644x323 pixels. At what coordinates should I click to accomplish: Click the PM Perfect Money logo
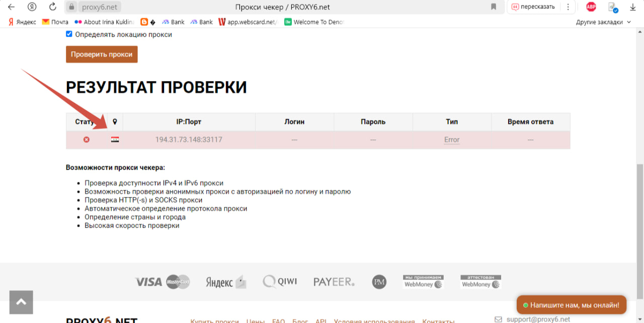(x=379, y=282)
